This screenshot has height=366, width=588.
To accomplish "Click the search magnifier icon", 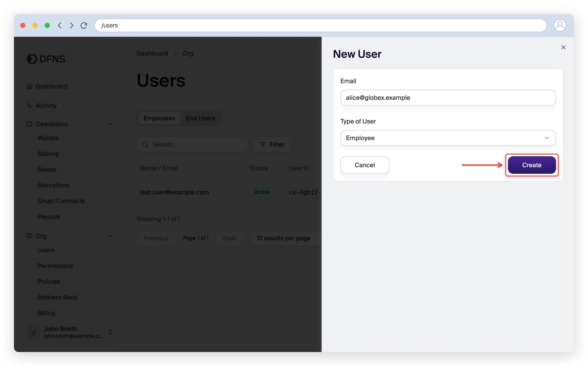I will (x=145, y=144).
